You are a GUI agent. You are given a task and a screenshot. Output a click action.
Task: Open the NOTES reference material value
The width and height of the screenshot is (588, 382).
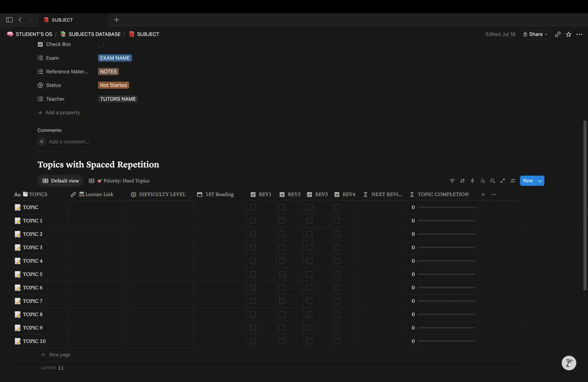tap(108, 72)
